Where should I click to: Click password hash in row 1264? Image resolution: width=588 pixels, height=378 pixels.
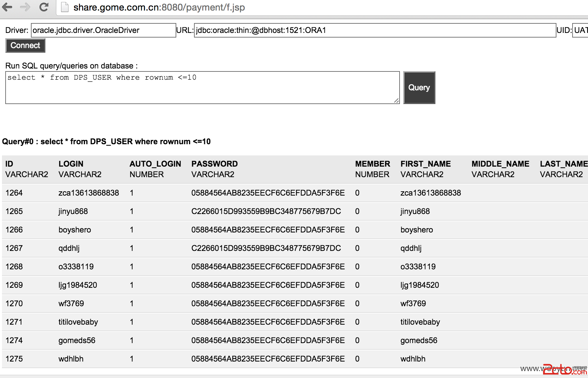click(x=268, y=193)
